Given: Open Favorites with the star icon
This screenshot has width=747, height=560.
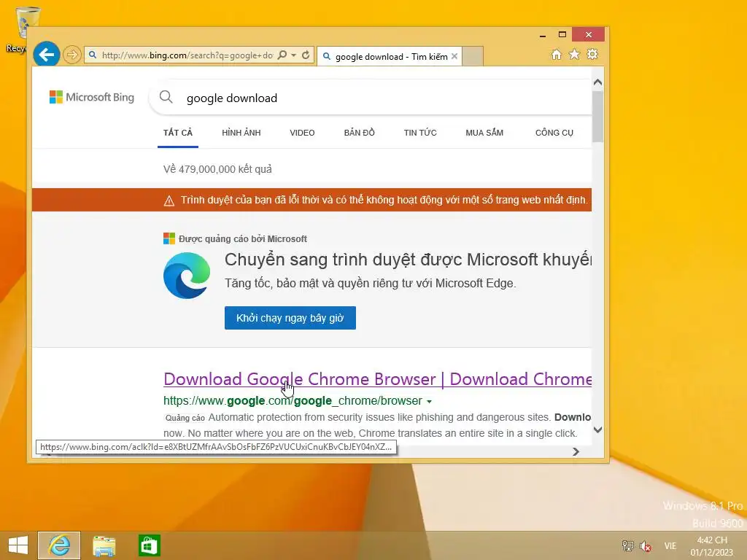Looking at the screenshot, I should pyautogui.click(x=574, y=54).
